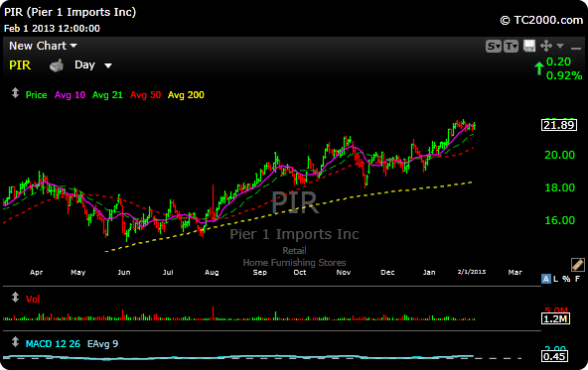Click the Apr month axis label
588x370 pixels.
[37, 272]
